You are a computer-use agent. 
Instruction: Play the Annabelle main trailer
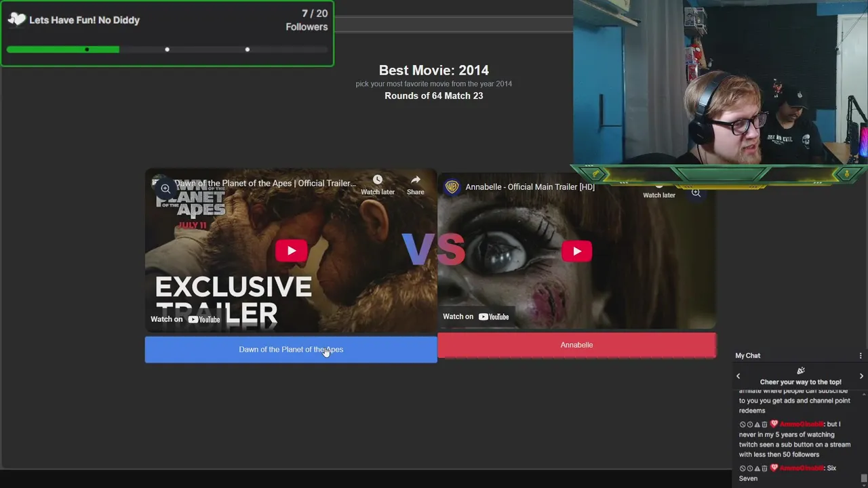point(576,251)
